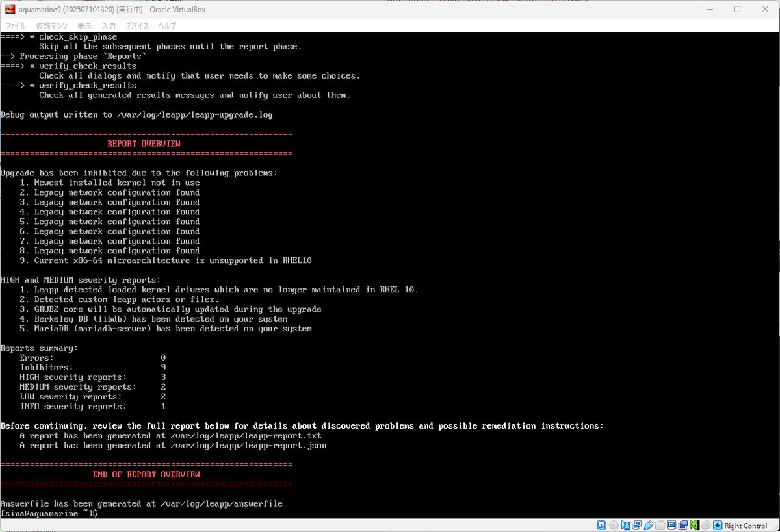Image resolution: width=780 pixels, height=532 pixels.
Task: Open the 表示 menu
Action: click(84, 26)
